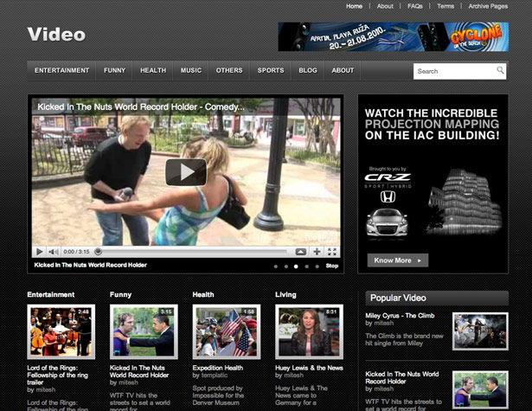Click the Expedition Health title link

click(218, 368)
